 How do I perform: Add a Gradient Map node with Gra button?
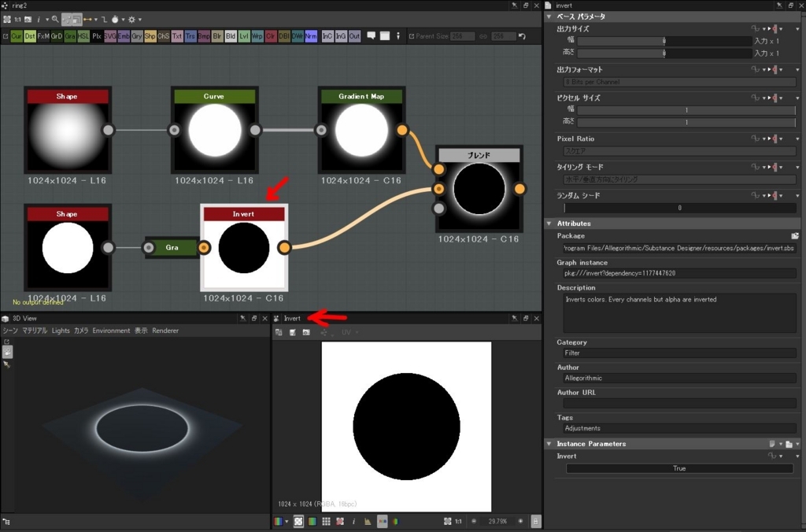click(x=70, y=36)
